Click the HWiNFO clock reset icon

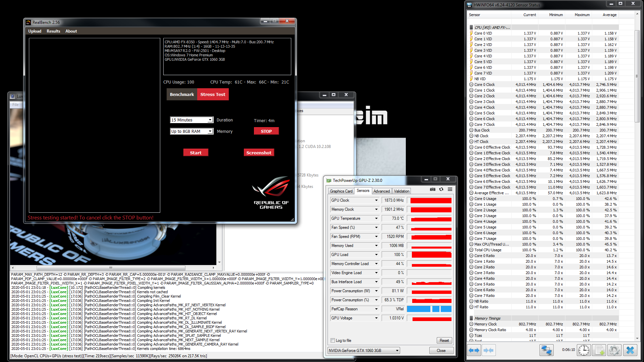click(x=584, y=350)
